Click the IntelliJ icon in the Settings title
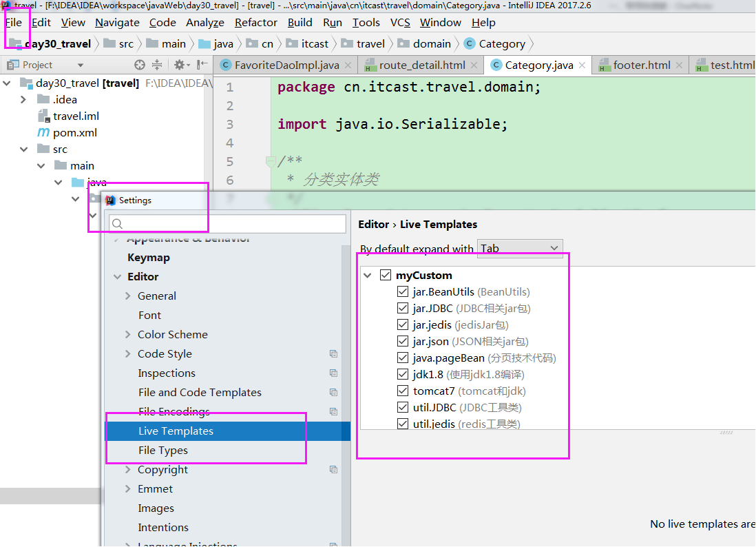This screenshot has height=547, width=756. (x=110, y=200)
